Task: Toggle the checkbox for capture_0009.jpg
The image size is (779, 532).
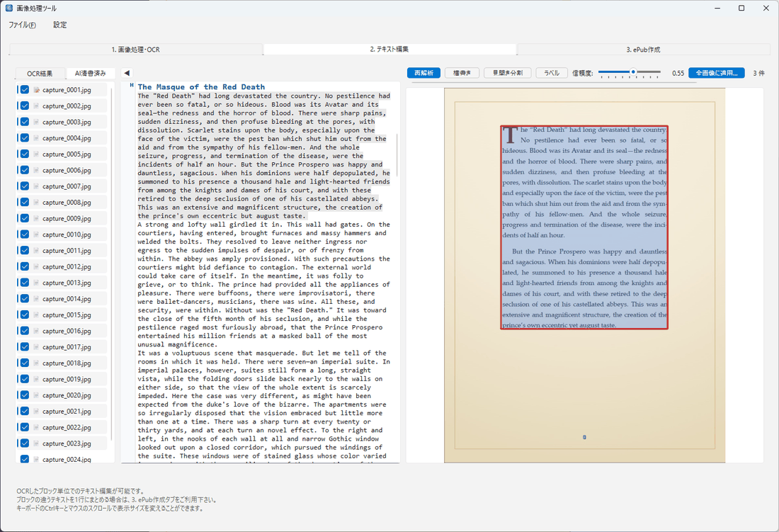Action: [24, 218]
